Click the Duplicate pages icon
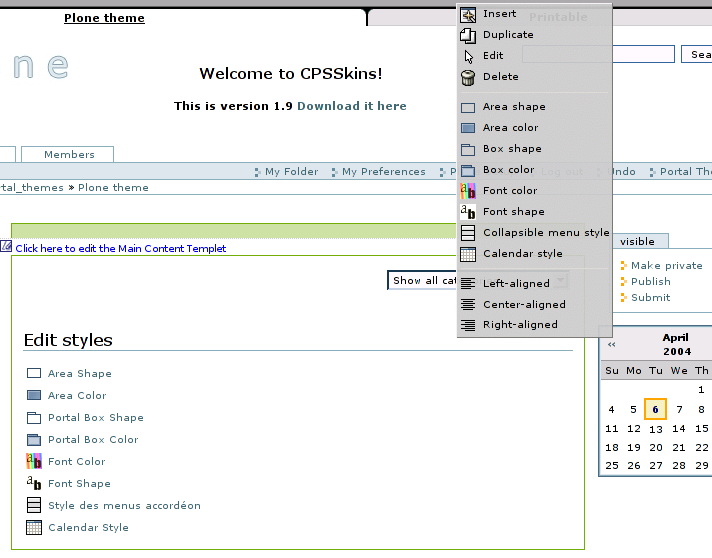 [468, 35]
